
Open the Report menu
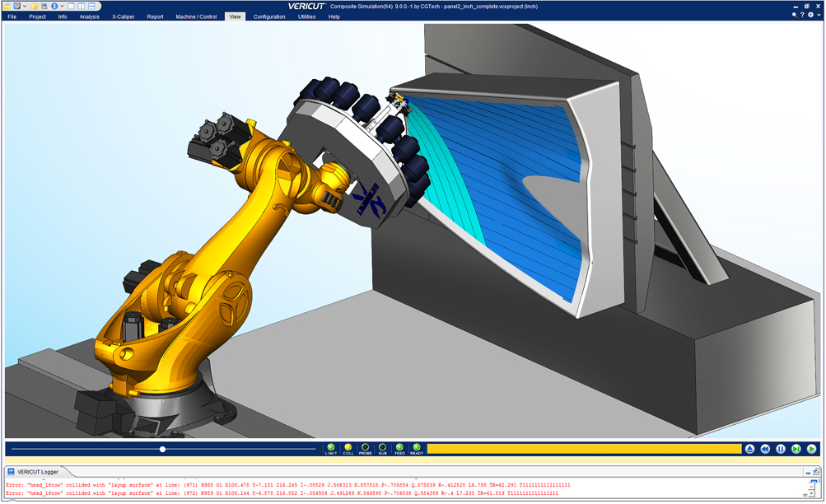coord(155,16)
